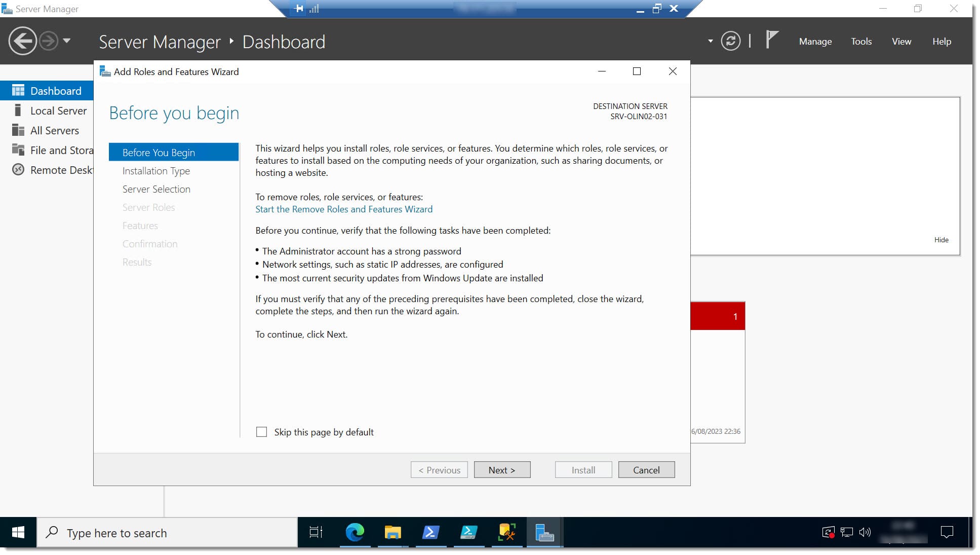Click the PowerShell taskbar icon
Screen dimensions: 980x555
431,533
